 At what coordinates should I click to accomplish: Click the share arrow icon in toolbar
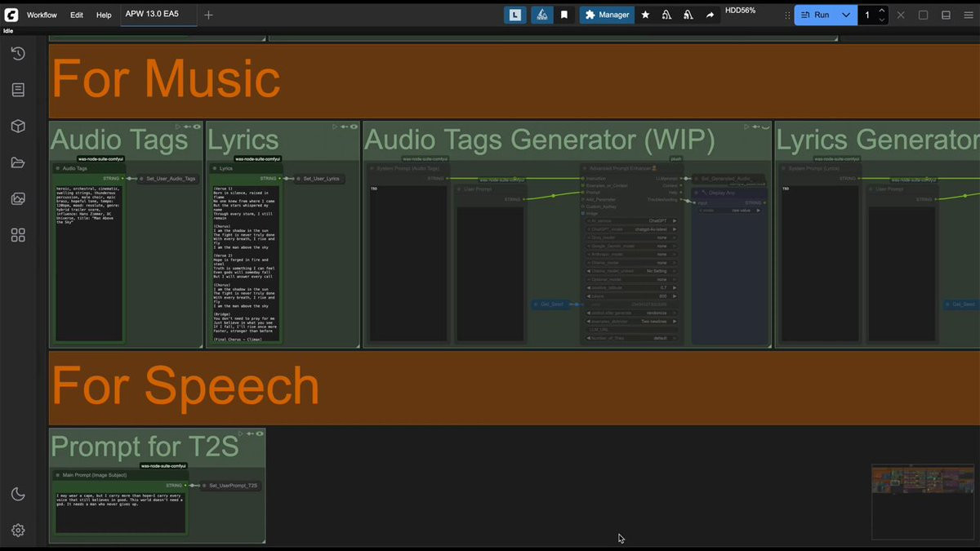point(710,15)
